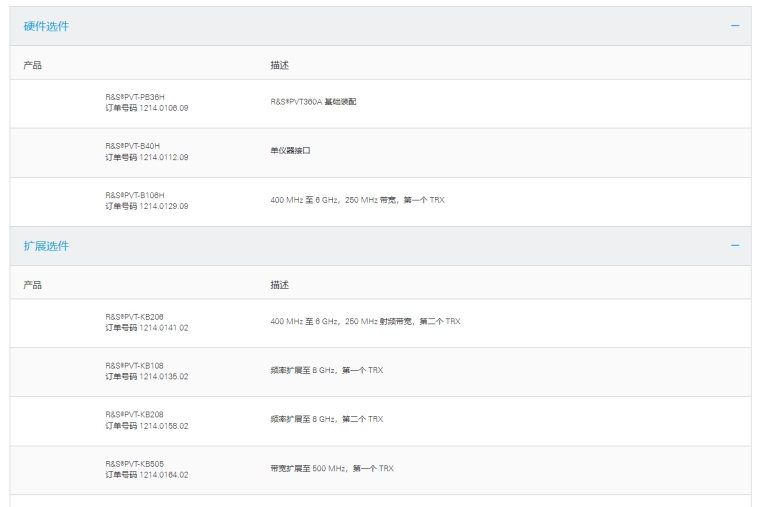760x507 pixels.
Task: Click the R&S®PVT360A 基础装配 description
Action: 313,102
